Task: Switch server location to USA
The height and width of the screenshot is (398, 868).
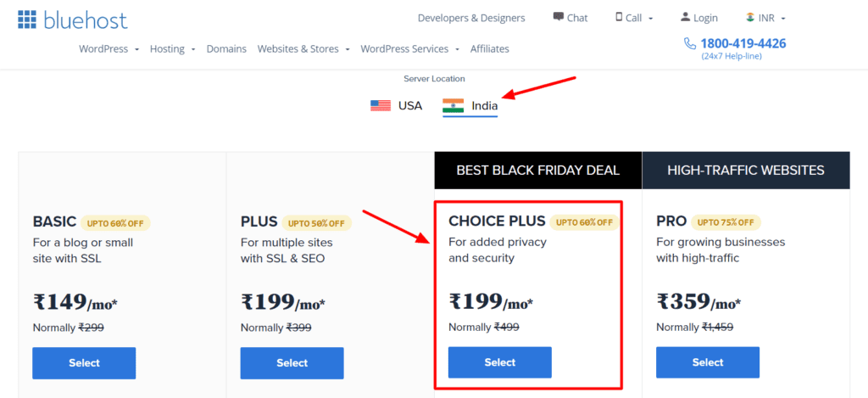Action: tap(397, 106)
